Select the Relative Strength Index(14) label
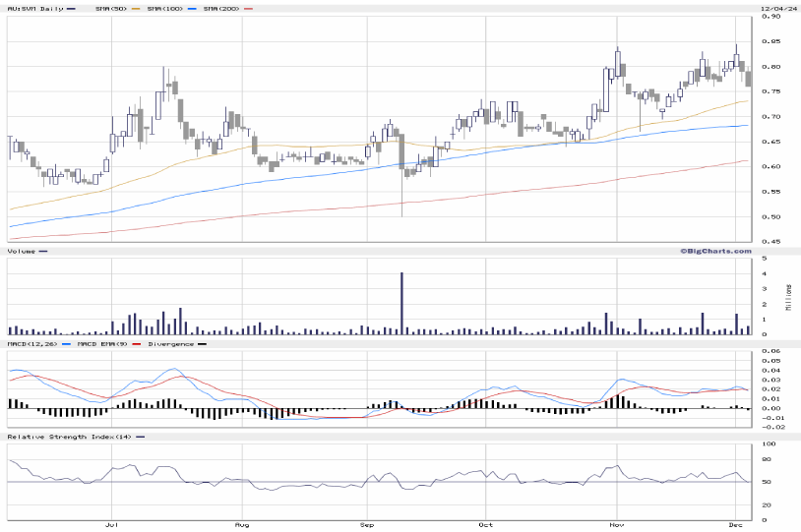This screenshot has width=801, height=532. tap(69, 436)
